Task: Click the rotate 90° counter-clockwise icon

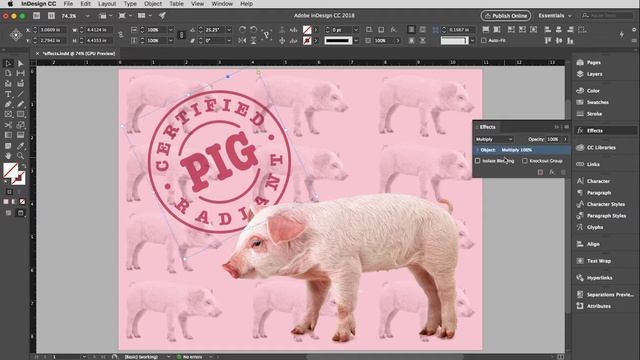Action: [253, 30]
